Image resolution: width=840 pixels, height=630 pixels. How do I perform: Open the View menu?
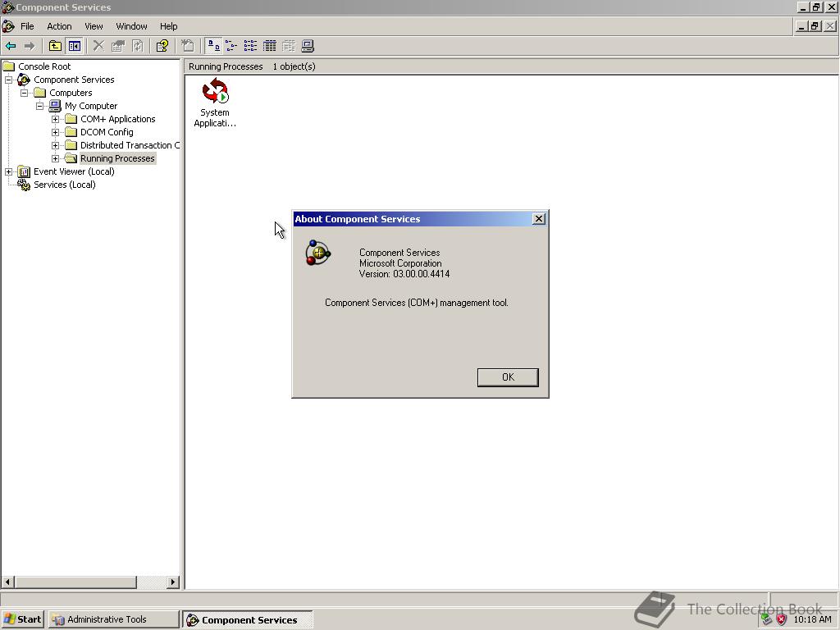94,26
